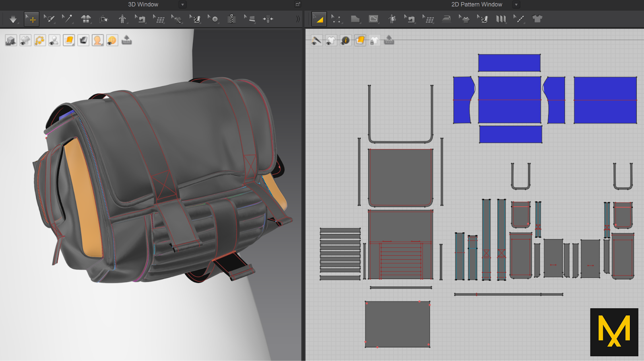Expand hidden 3D toolbar tools chevron
644x361 pixels.
point(298,19)
